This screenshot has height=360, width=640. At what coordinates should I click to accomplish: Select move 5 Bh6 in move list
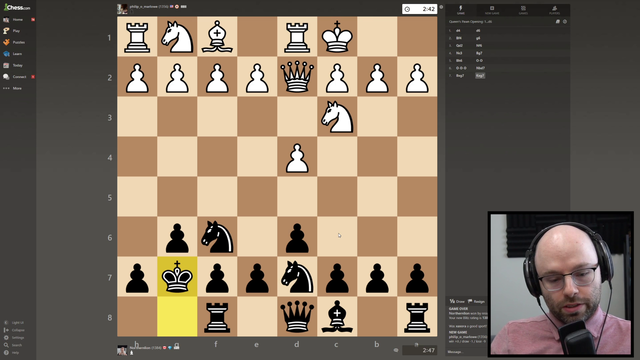(459, 60)
